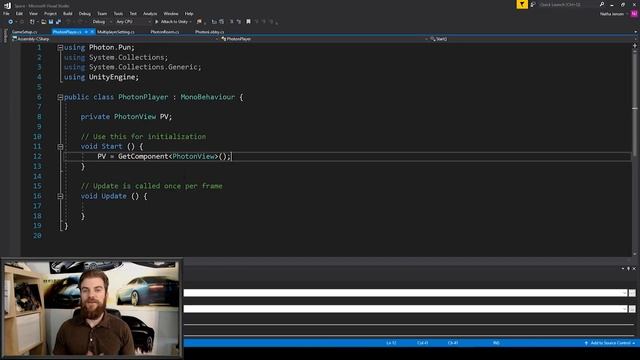
Task: Click the Quick Launch magnifier icon
Action: (602, 4)
